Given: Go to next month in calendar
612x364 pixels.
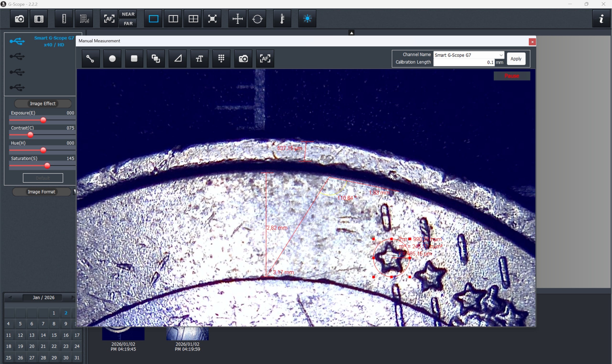Looking at the screenshot, I should coord(73,298).
